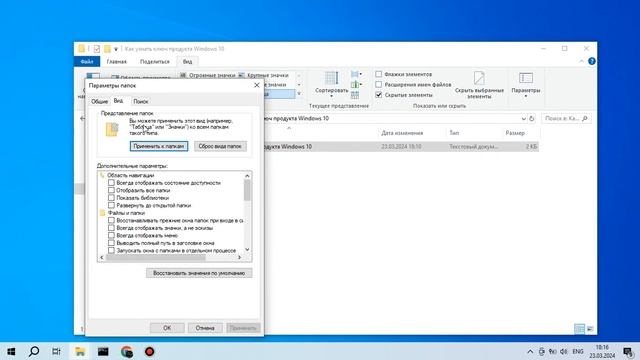This screenshot has height=360, width=640.
Task: Select Large icons (Крупные значки) layout
Action: point(264,75)
